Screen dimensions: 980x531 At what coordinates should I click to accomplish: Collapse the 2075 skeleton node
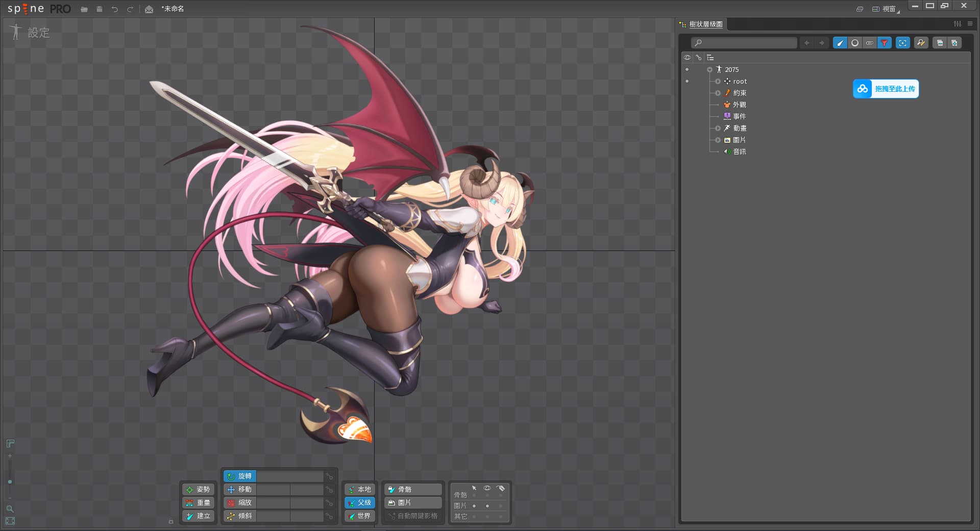tap(709, 69)
